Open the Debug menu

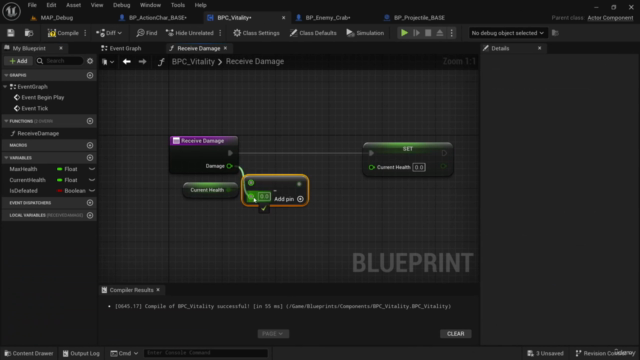tap(122, 5)
